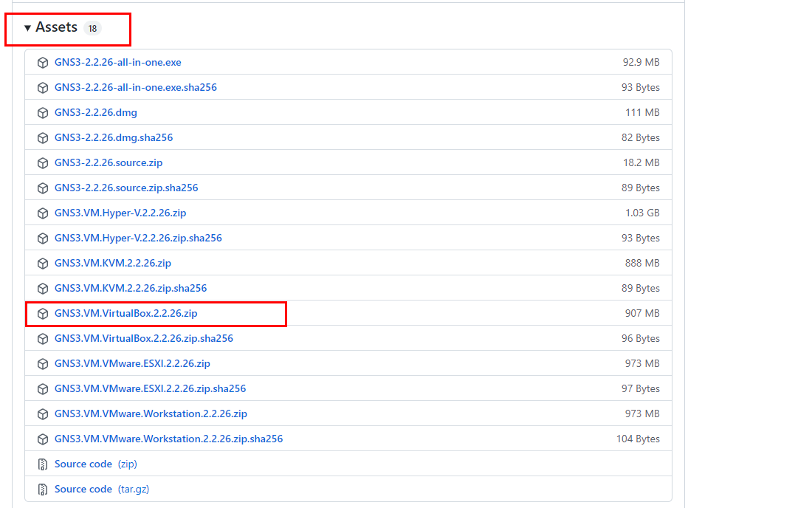Click package icon beside GNS3.VM.VirtualBox.2.2.26.zip.sha256

pos(43,339)
